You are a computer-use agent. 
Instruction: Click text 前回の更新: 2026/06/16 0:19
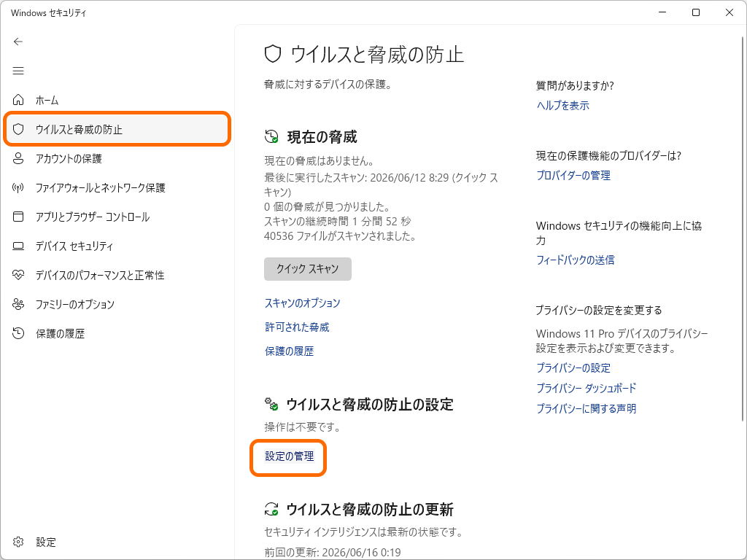(x=333, y=553)
